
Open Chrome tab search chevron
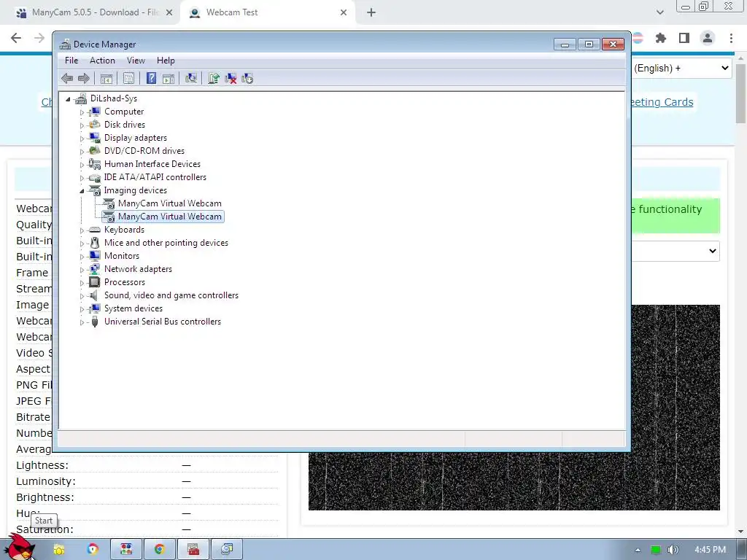[x=659, y=12]
